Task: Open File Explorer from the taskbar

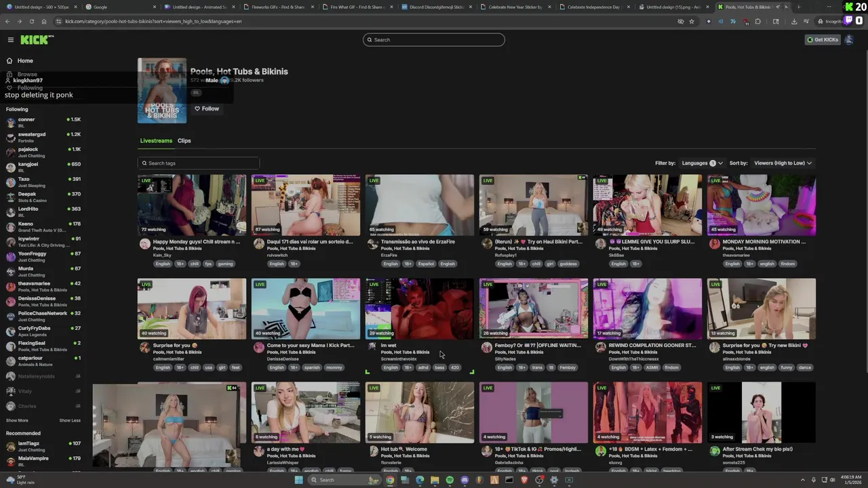Action: [x=435, y=480]
